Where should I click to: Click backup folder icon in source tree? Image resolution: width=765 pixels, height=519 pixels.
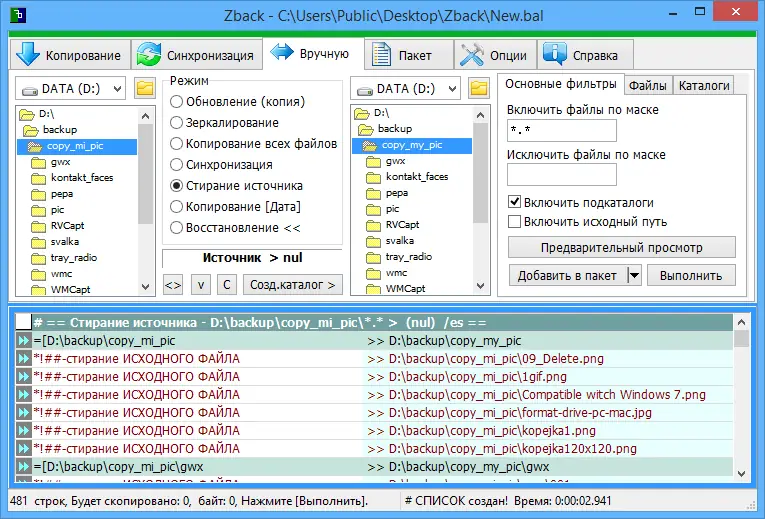[x=30, y=130]
